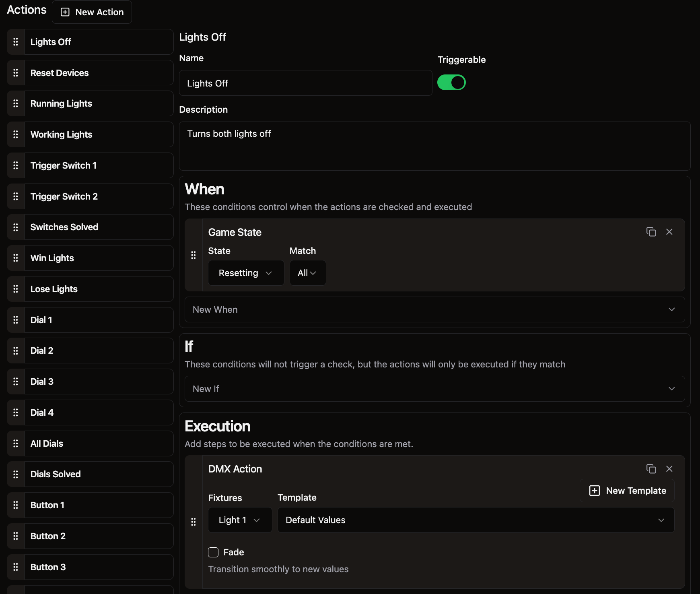
Task: Click the drag handle for Lights Off action
Action: pos(16,42)
